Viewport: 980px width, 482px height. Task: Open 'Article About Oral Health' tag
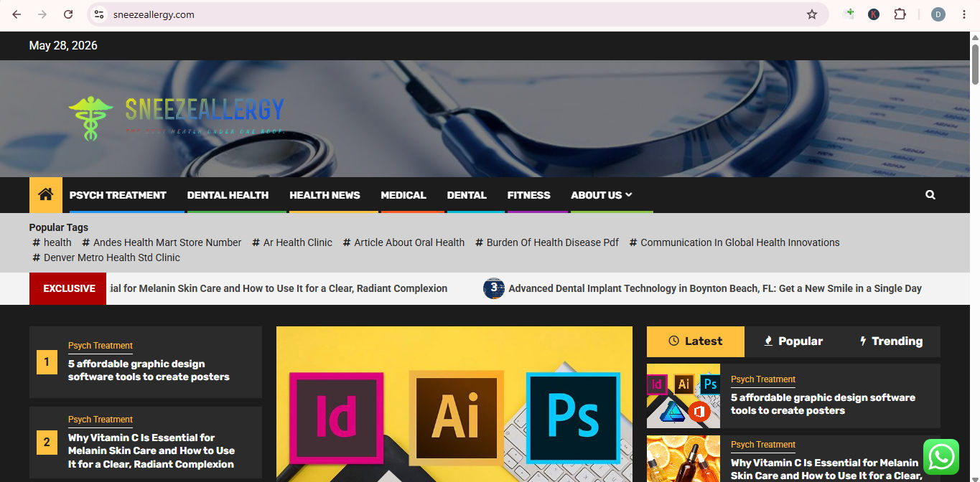[x=403, y=242]
